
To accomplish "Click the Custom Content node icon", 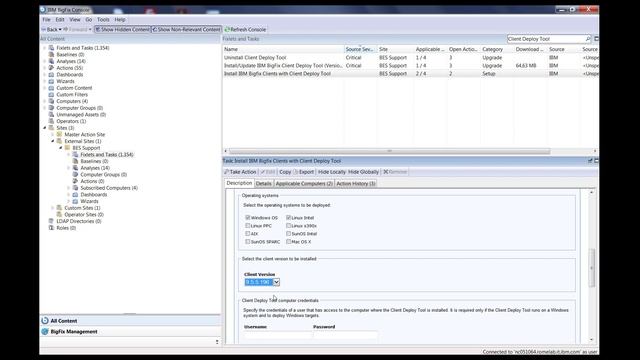I will (x=51, y=88).
